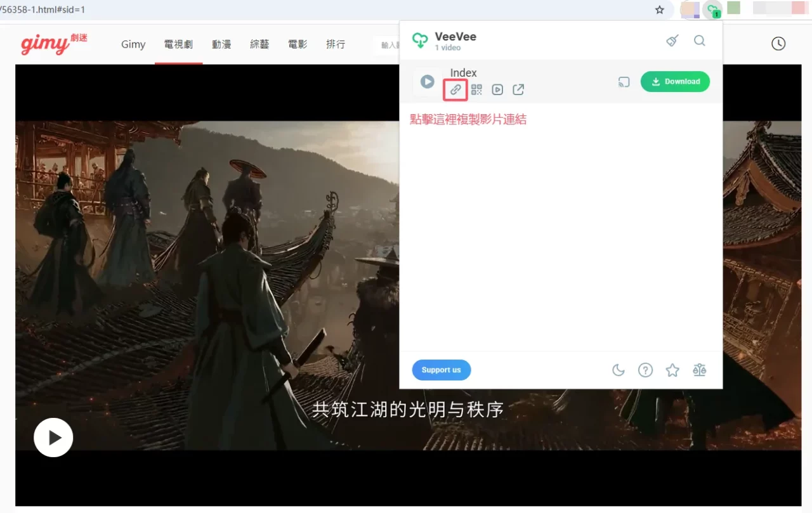Open the 動漫 menu item
This screenshot has width=812, height=513.
pos(221,44)
